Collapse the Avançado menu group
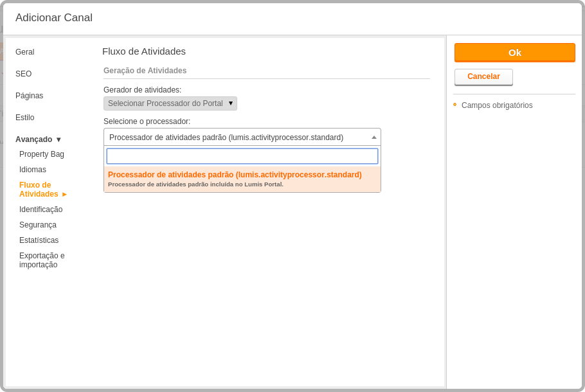The image size is (585, 392). point(38,139)
